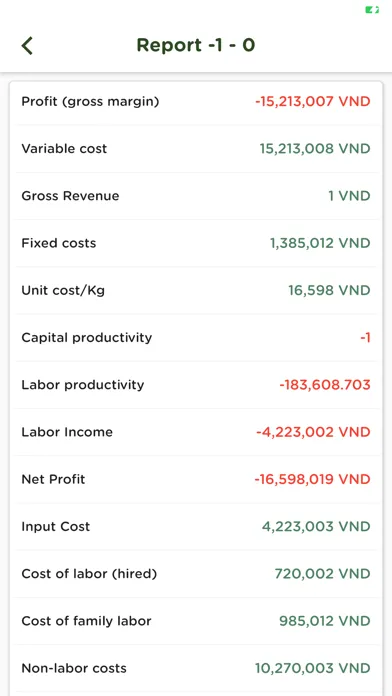
Task: Select the 1 VND gross revenue value
Action: [x=349, y=196]
